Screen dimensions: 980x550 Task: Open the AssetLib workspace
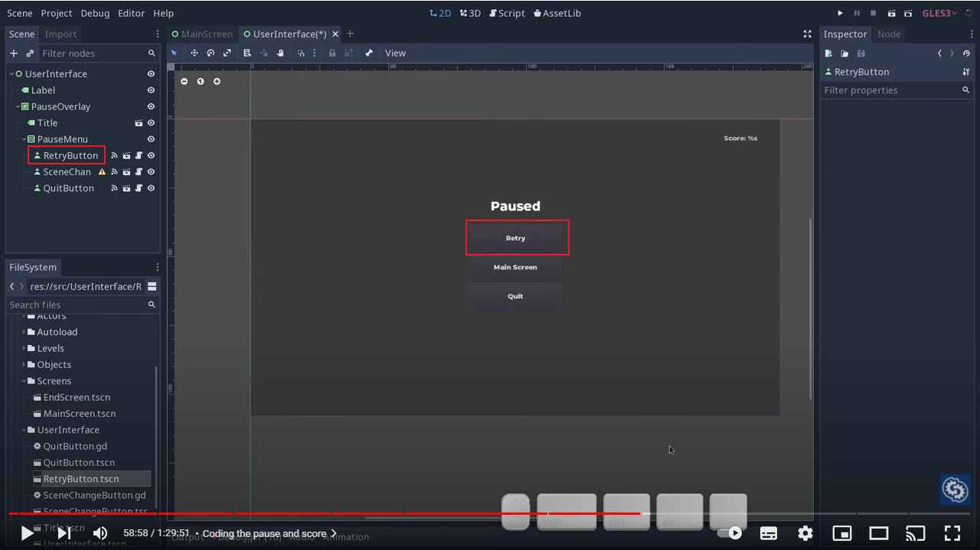pyautogui.click(x=557, y=13)
